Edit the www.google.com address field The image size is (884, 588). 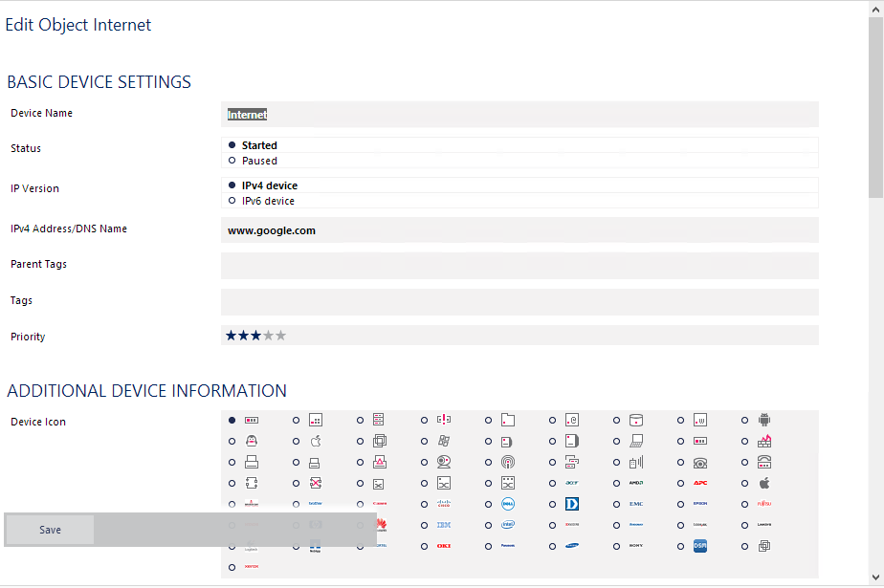tap(519, 230)
